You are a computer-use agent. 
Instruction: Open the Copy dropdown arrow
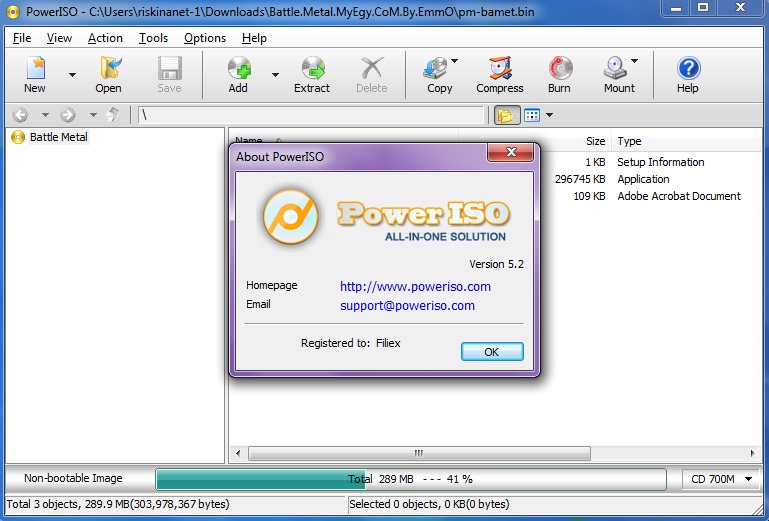(455, 61)
